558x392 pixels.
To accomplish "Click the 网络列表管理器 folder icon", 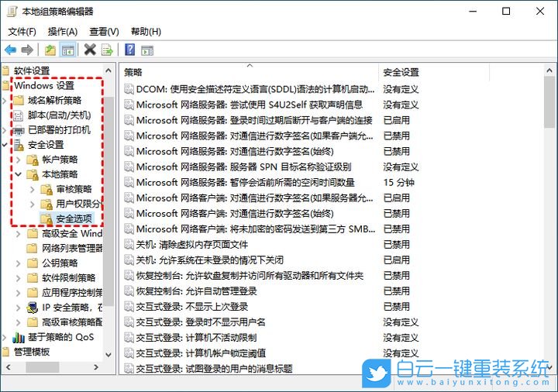I will click(33, 248).
